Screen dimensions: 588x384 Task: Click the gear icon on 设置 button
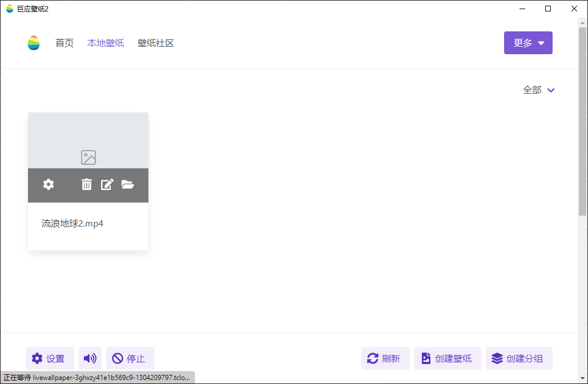tap(37, 358)
